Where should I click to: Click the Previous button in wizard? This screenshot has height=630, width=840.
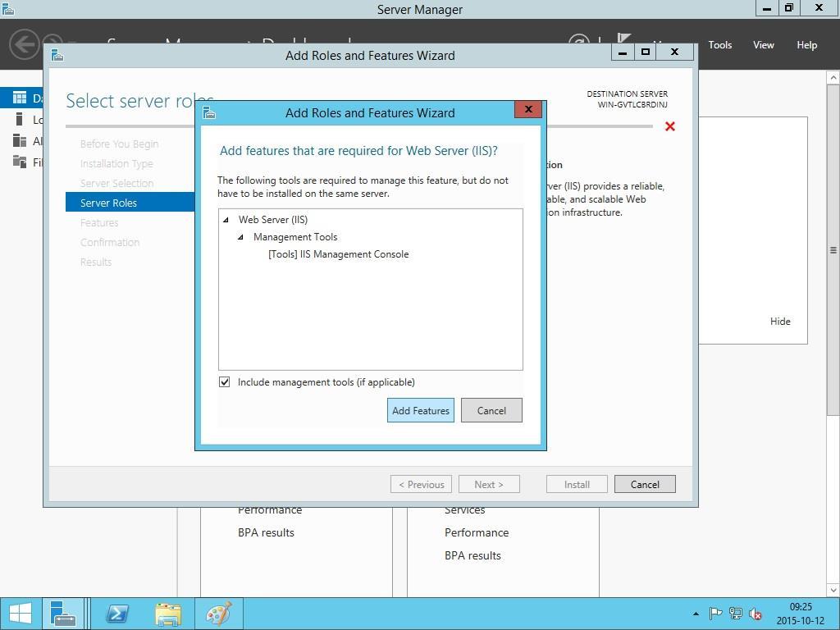pos(421,484)
